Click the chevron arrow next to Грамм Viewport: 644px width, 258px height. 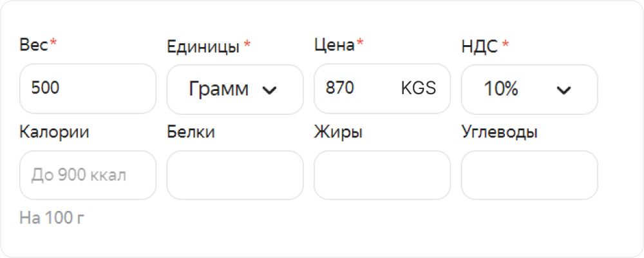[269, 90]
